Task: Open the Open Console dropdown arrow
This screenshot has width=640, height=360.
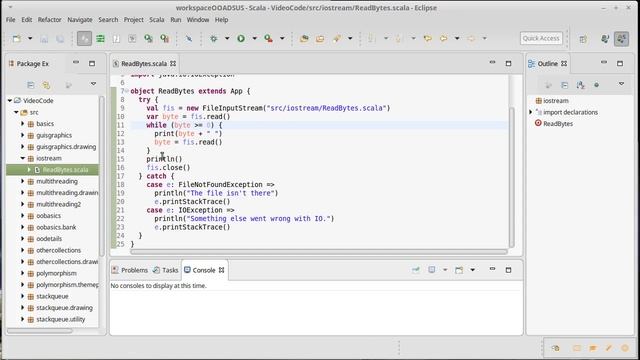Action: point(472,270)
